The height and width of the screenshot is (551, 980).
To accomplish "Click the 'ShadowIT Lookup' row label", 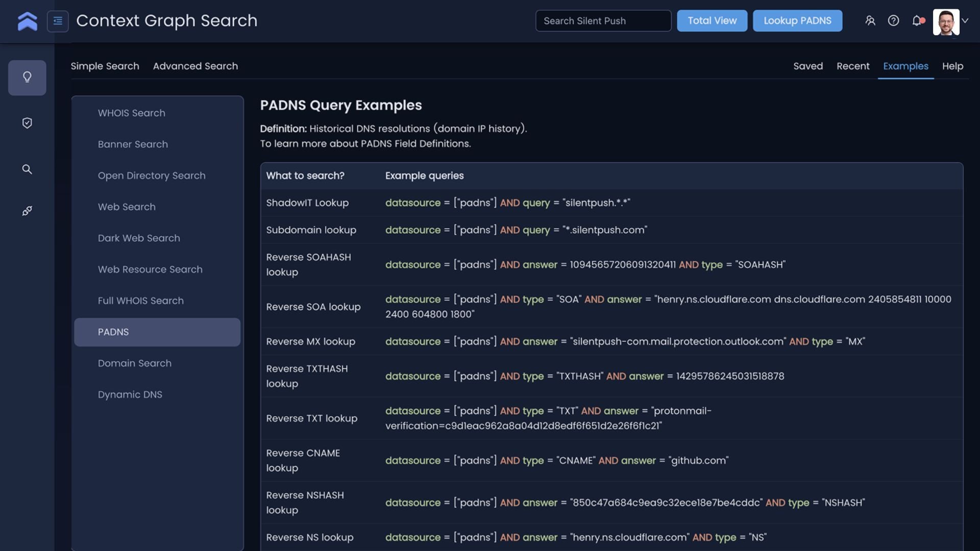I will tap(307, 203).
